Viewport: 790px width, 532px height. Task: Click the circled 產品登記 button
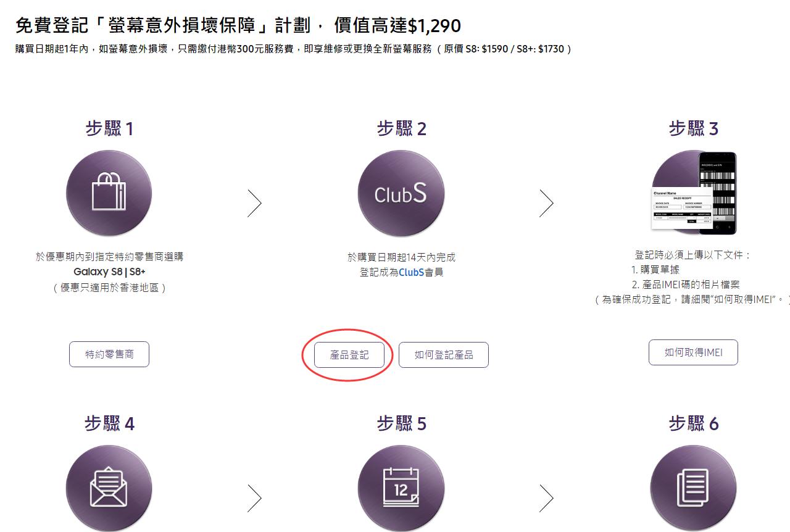pyautogui.click(x=349, y=355)
